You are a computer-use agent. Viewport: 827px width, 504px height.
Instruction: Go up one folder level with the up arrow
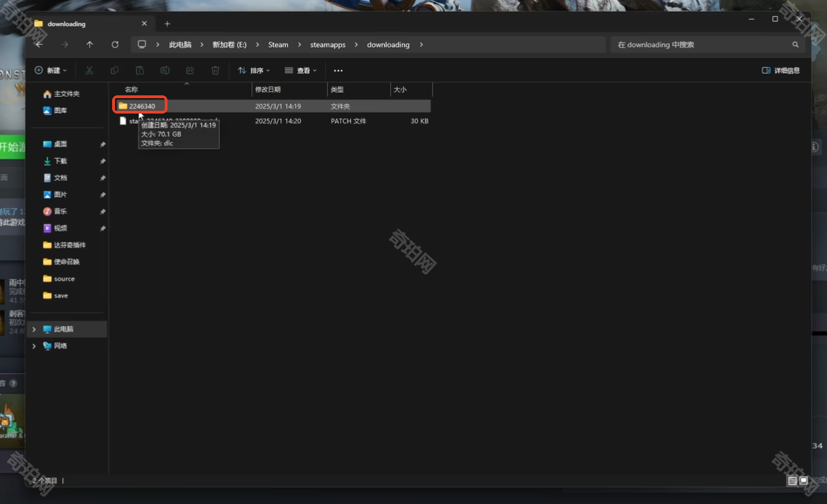click(90, 45)
